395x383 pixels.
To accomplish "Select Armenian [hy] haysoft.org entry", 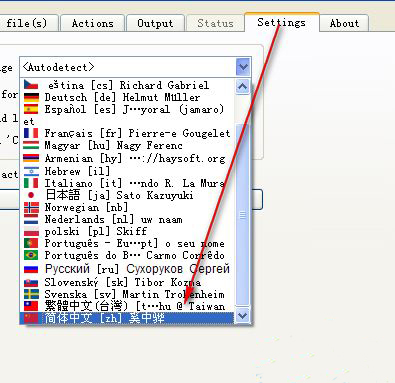I will (128, 158).
